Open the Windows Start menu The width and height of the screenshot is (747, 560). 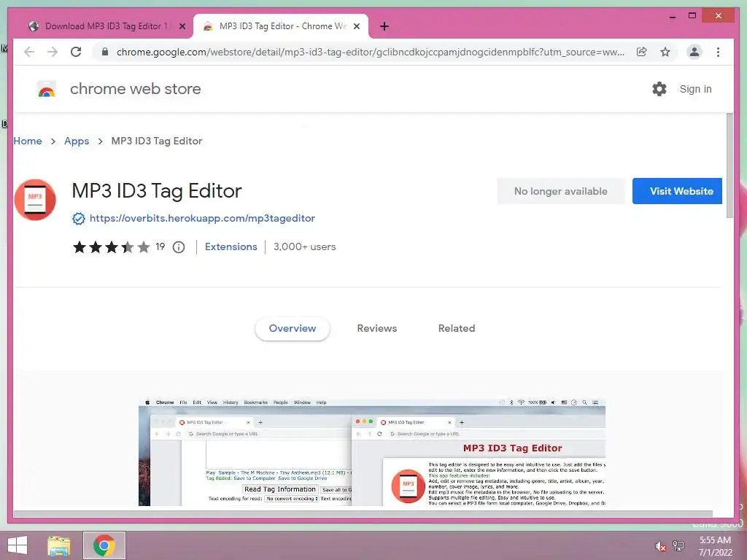(x=18, y=545)
